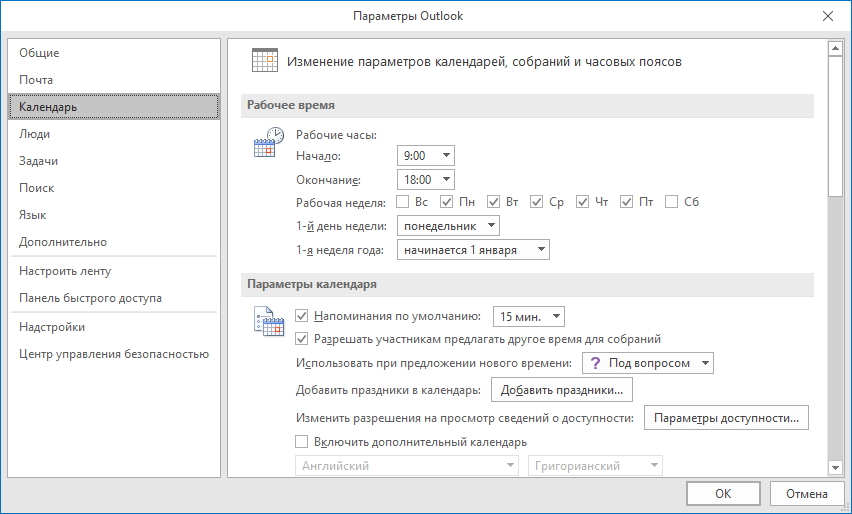Open Центр управления безопасностью category
This screenshot has height=514, width=852.
(114, 354)
